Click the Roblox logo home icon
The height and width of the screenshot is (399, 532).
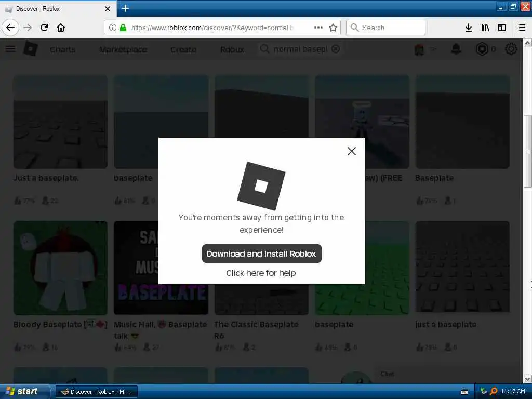tap(31, 49)
